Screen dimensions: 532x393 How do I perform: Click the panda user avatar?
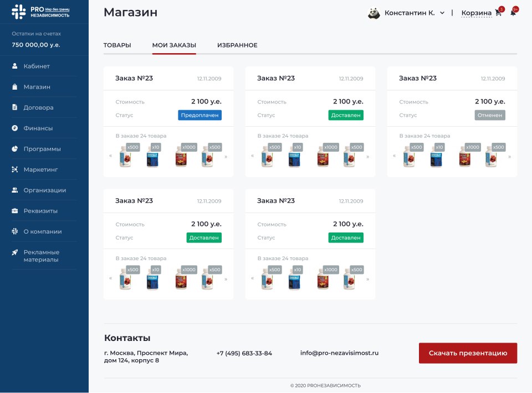[374, 13]
